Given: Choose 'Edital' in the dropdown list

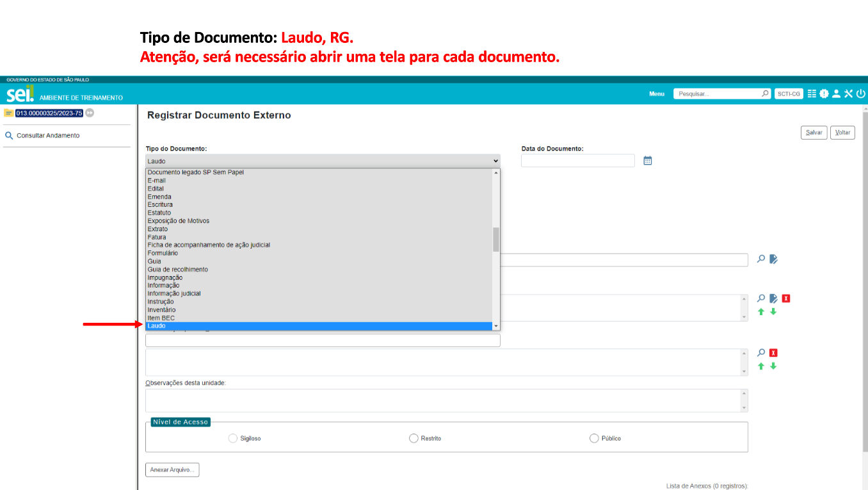Looking at the screenshot, I should click(x=319, y=188).
